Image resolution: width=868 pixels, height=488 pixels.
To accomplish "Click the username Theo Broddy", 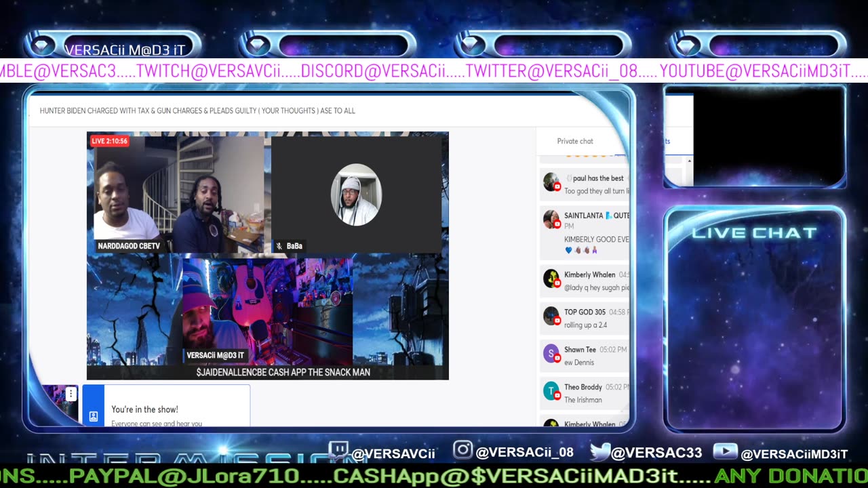I will 583,387.
